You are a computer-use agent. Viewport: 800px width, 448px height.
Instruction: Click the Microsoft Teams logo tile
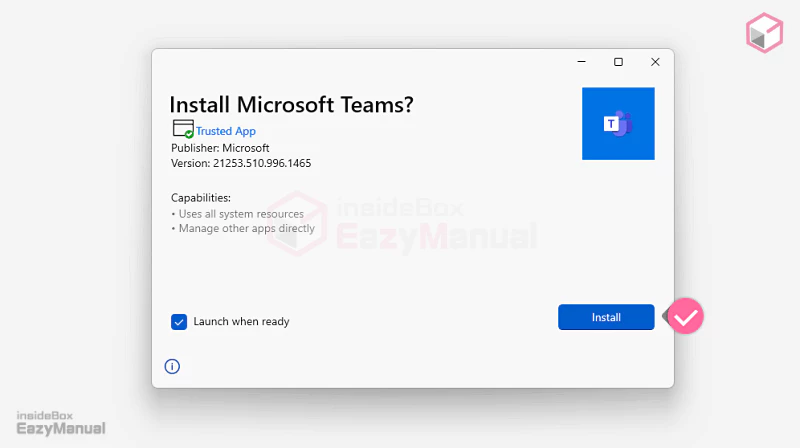click(x=618, y=123)
